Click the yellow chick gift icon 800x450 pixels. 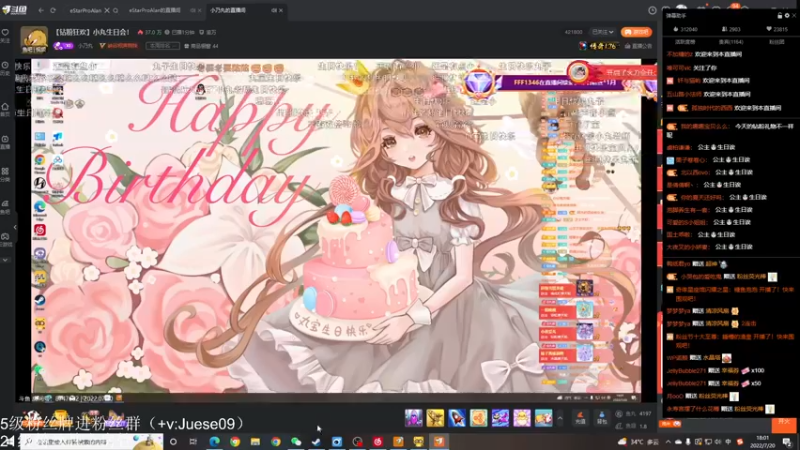pos(522,418)
